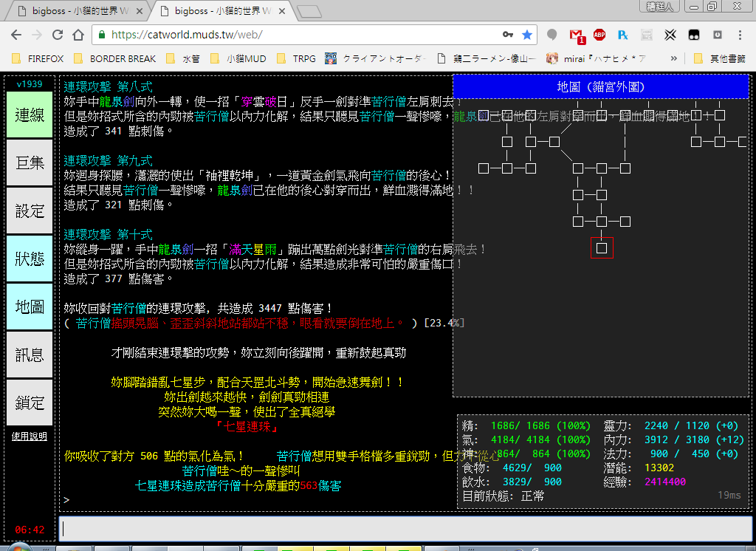Open the 其他書籤 folder

pyautogui.click(x=720, y=58)
